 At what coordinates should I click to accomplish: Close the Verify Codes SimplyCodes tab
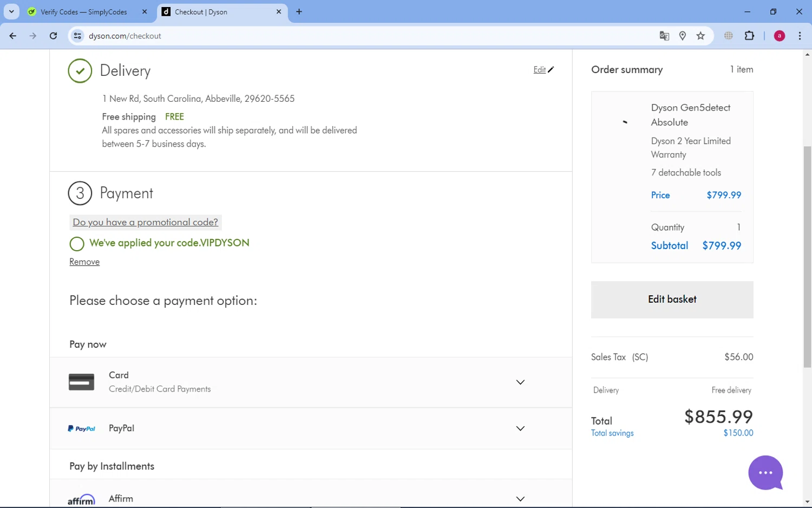pyautogui.click(x=145, y=11)
